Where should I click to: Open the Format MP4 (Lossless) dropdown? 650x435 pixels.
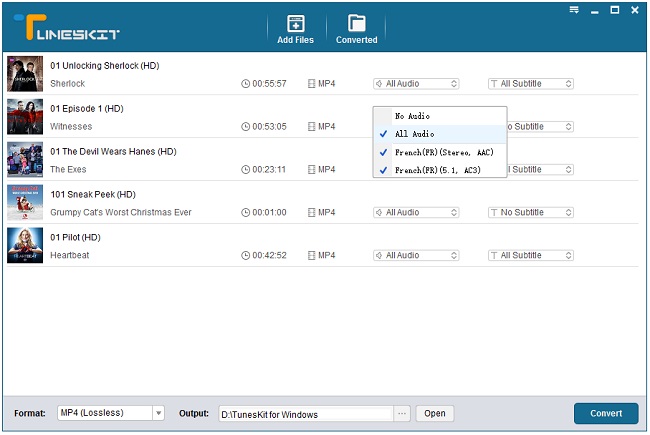pyautogui.click(x=110, y=413)
